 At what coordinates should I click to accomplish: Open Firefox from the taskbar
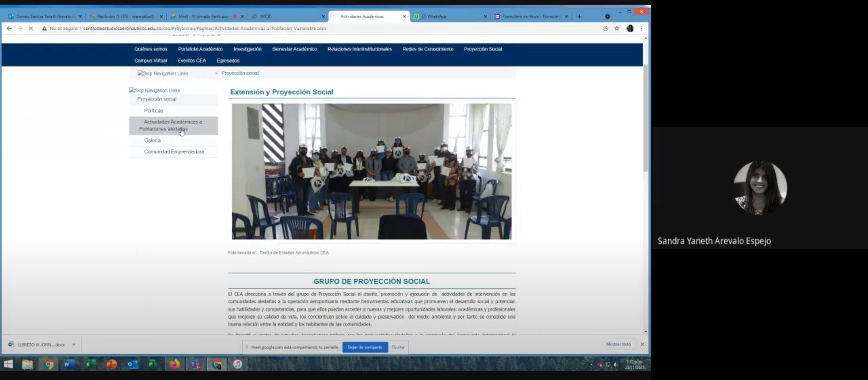[x=174, y=364]
